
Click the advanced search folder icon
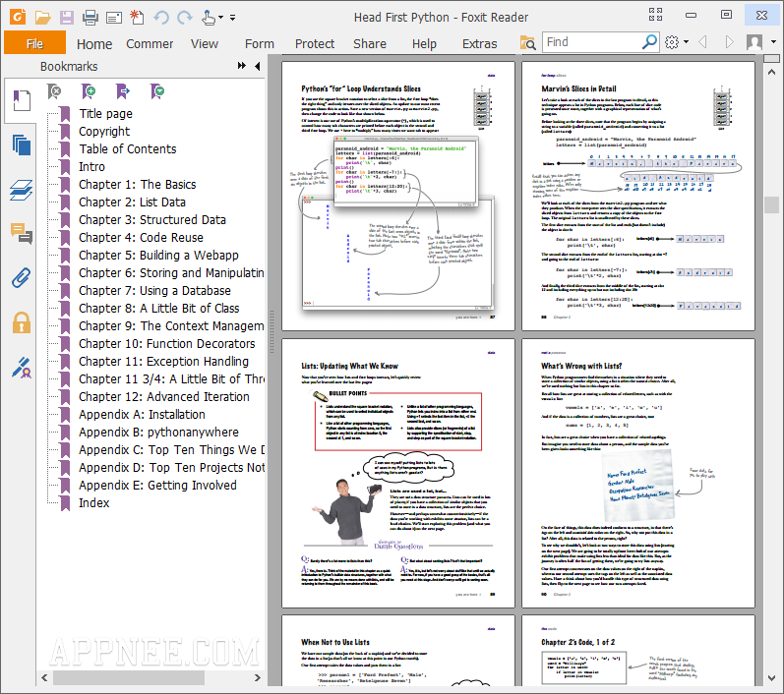[x=527, y=42]
